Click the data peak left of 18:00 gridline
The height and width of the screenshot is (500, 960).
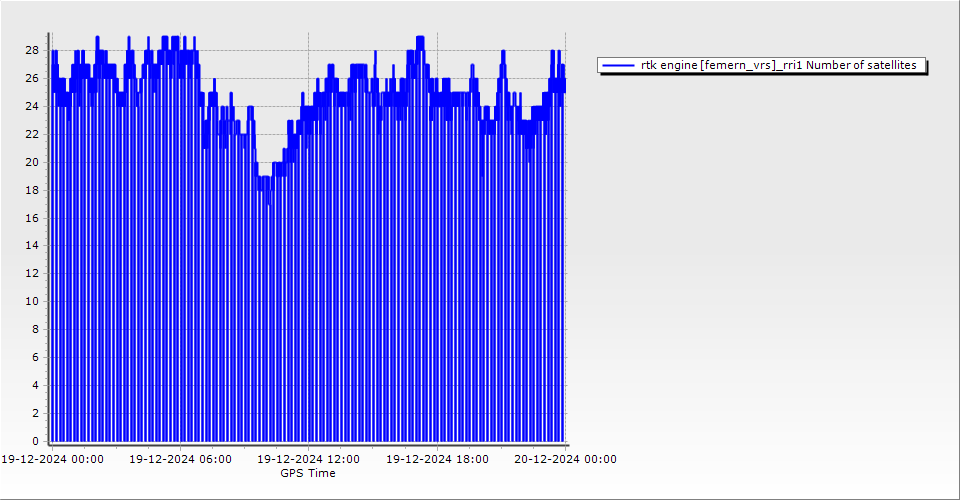click(420, 38)
